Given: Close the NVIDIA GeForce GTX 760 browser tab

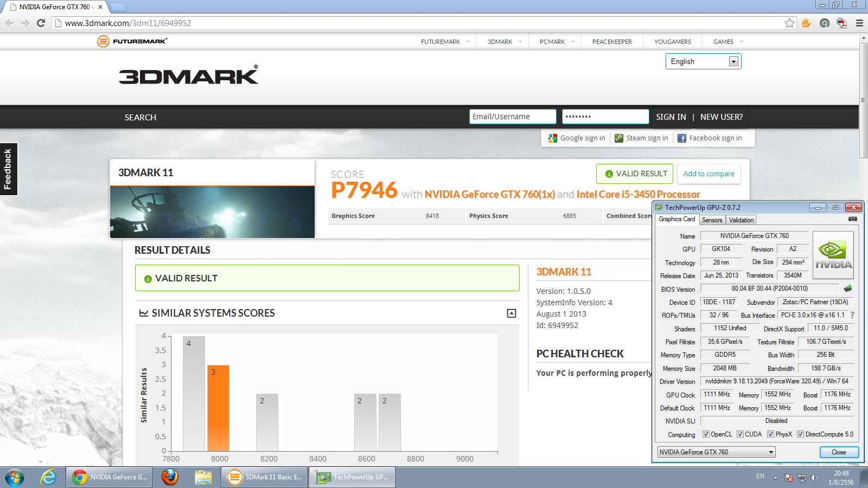Looking at the screenshot, I should pyautogui.click(x=100, y=7).
